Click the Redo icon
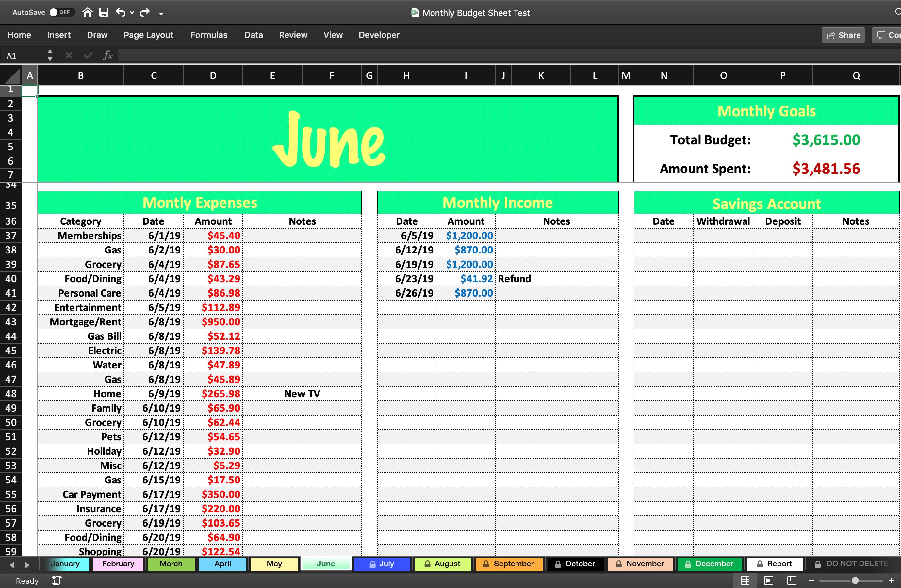 [x=144, y=12]
